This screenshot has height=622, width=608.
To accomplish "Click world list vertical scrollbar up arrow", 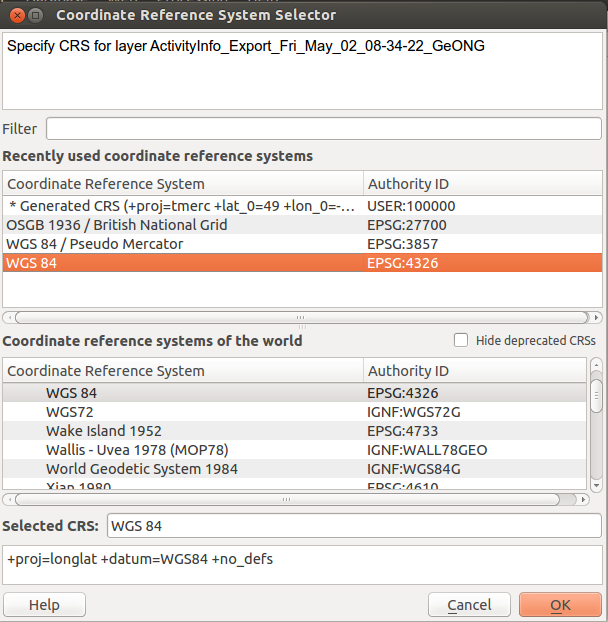I will pos(596,365).
